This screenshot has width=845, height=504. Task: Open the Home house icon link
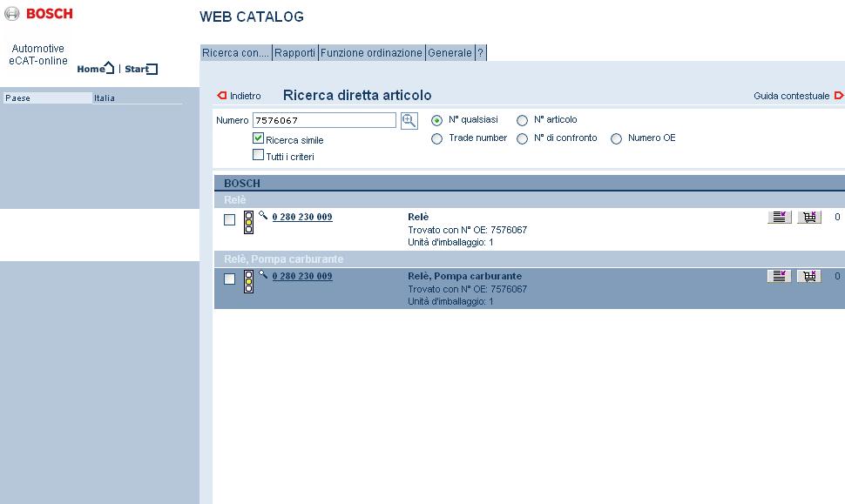[x=110, y=68]
